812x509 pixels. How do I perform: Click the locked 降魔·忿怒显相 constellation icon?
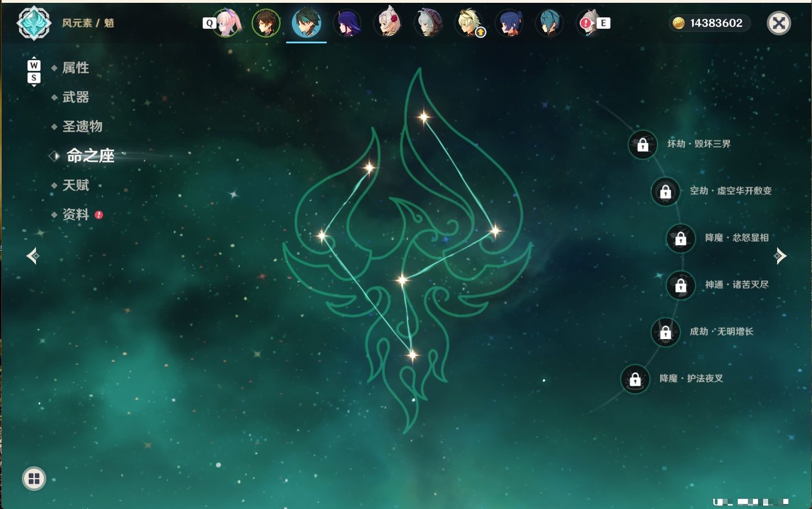click(x=681, y=238)
